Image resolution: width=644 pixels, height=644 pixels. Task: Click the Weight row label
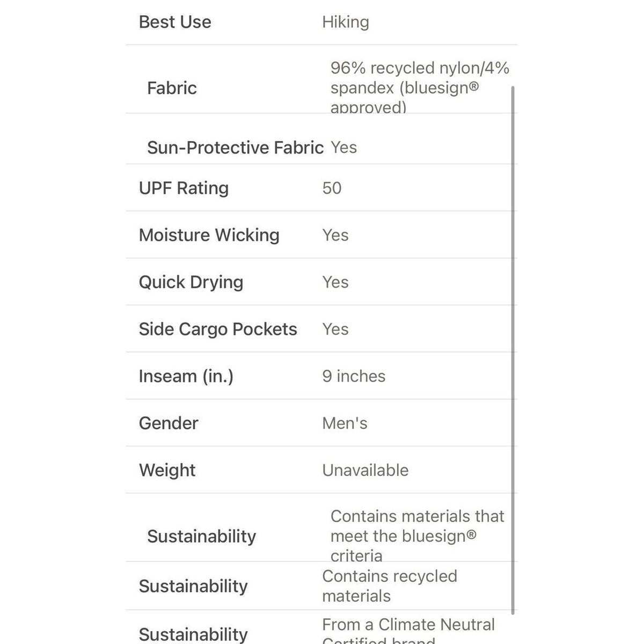[167, 471]
